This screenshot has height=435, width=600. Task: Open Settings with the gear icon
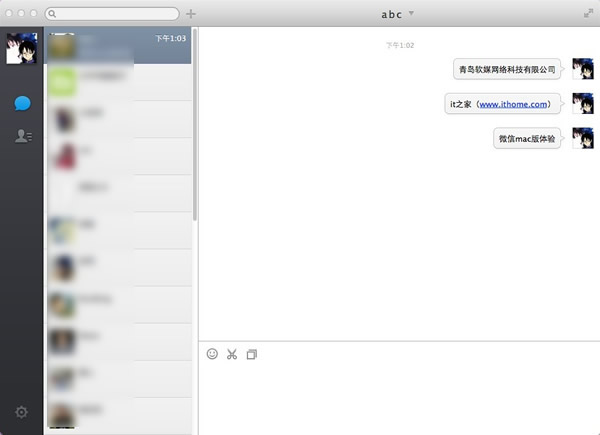click(x=21, y=412)
